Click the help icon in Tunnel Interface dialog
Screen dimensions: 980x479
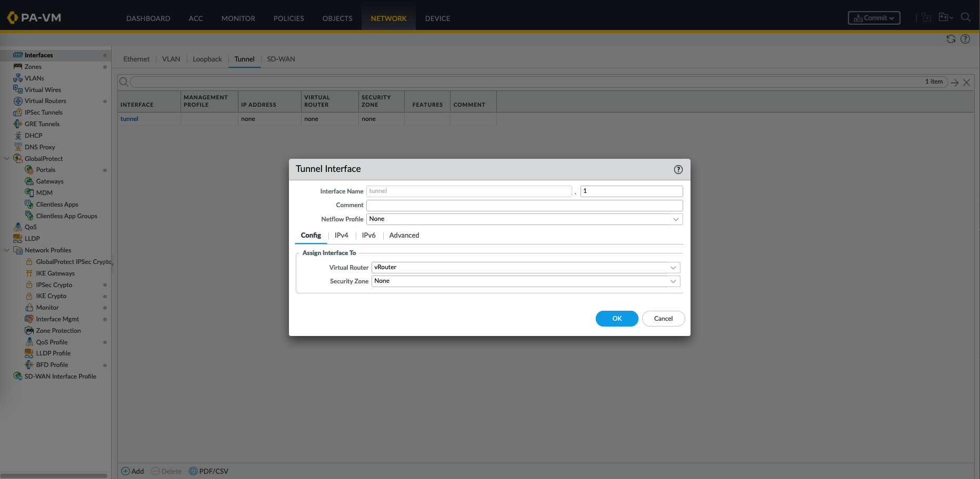coord(678,169)
